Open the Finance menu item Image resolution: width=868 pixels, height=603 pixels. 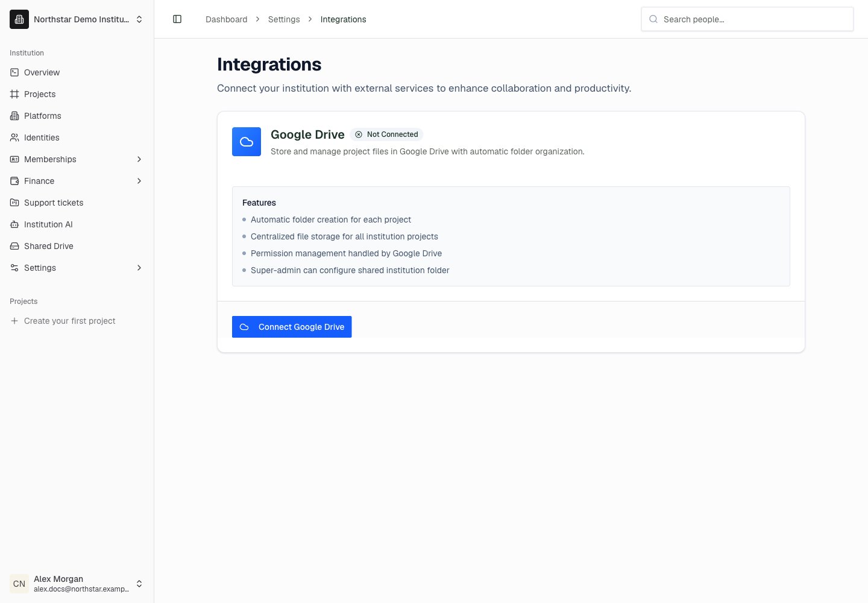tap(77, 181)
